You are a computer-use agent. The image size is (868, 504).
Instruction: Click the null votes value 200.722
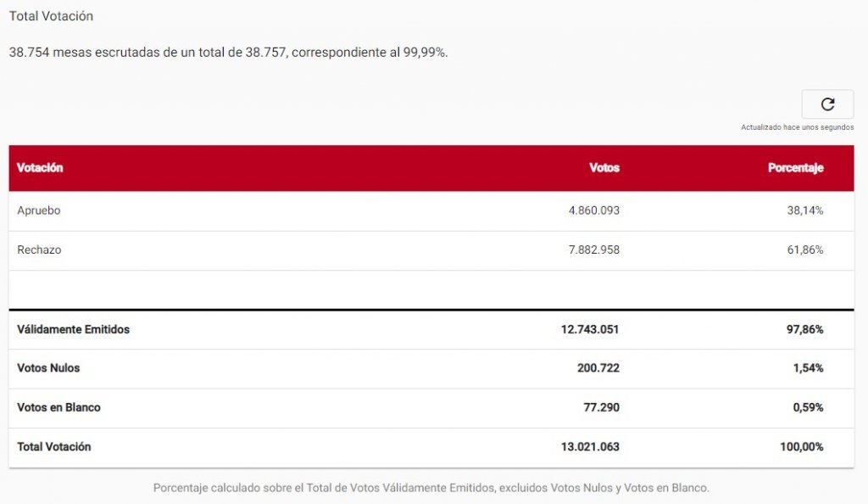pos(598,368)
